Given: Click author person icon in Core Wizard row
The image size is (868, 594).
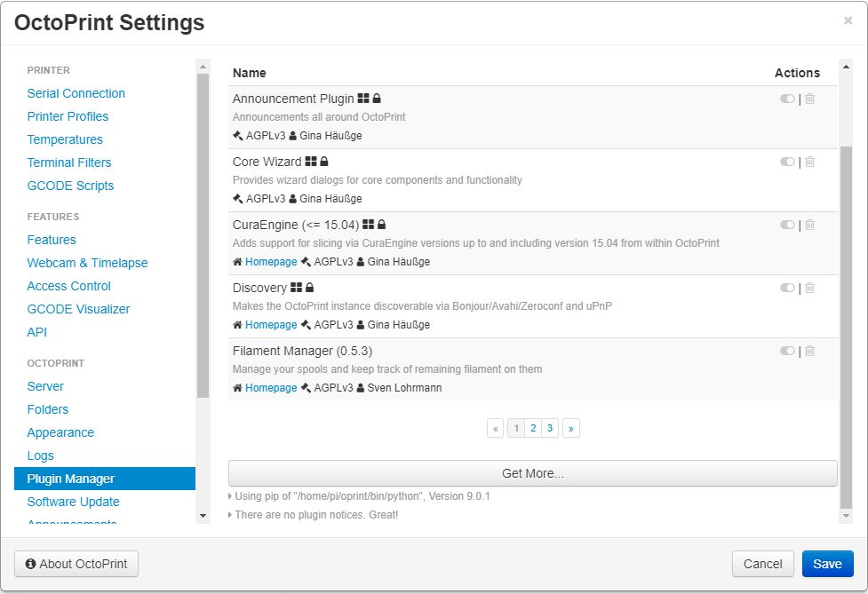Looking at the screenshot, I should tap(293, 199).
